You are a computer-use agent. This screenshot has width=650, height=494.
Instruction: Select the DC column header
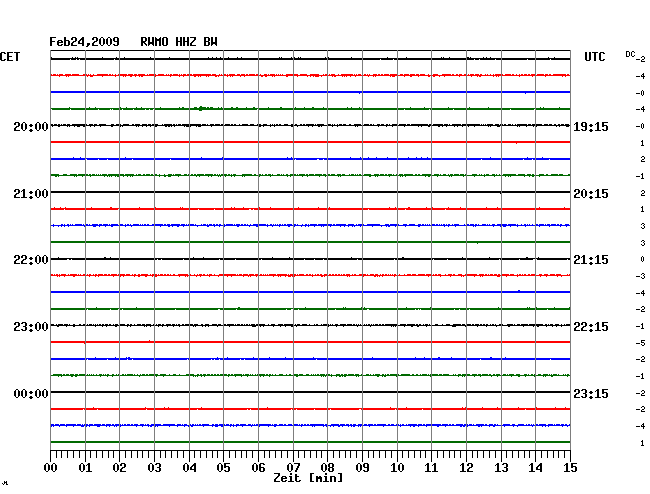630,54
